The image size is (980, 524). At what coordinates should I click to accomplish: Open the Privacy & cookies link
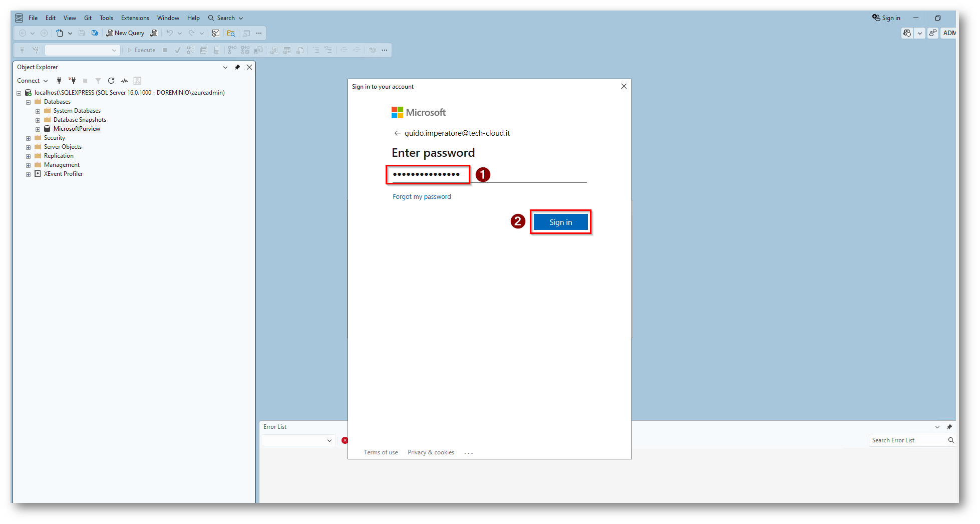pyautogui.click(x=431, y=452)
